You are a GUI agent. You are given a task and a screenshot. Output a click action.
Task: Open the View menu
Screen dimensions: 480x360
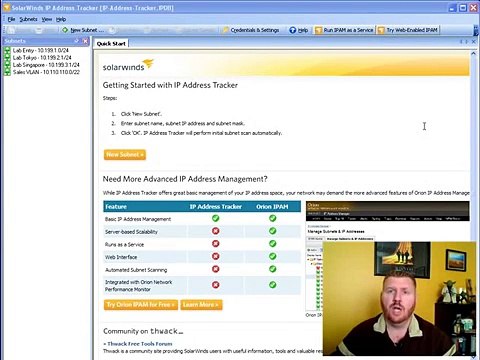47,19
